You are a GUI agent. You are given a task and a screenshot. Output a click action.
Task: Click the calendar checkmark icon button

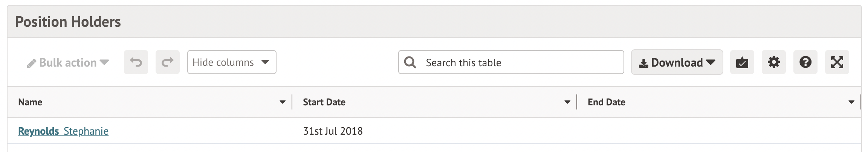pos(742,62)
